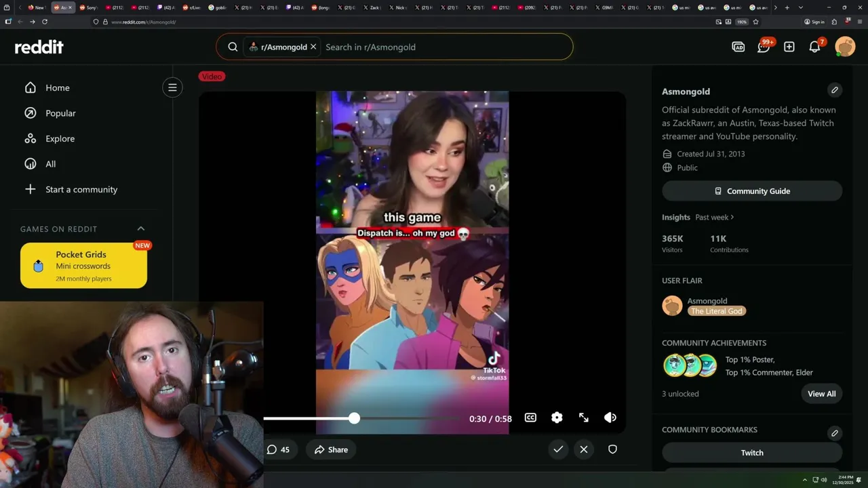Screen dimensions: 868x488
Task: Open the browser hamburger menu
Action: pos(859,22)
